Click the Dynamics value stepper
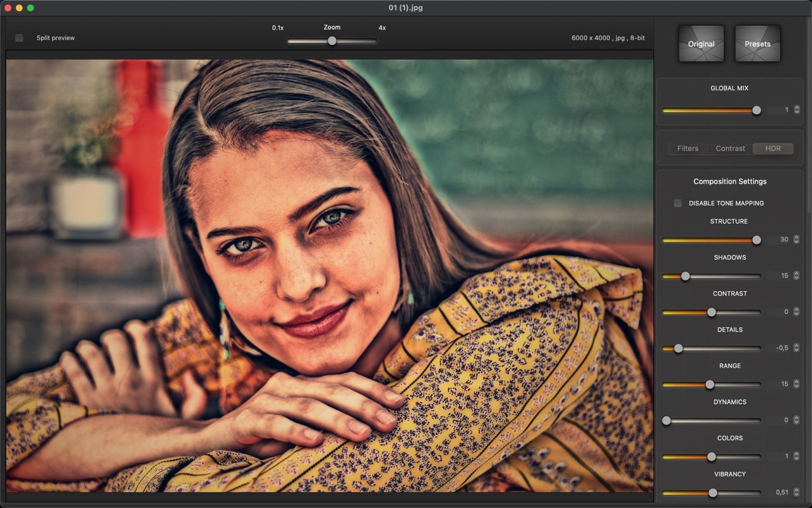The image size is (812, 508). coord(796,420)
